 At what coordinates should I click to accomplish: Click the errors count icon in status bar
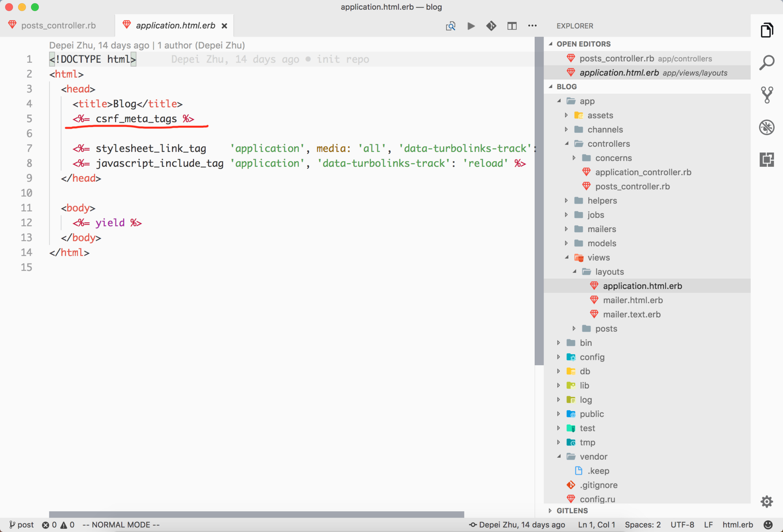pos(49,525)
